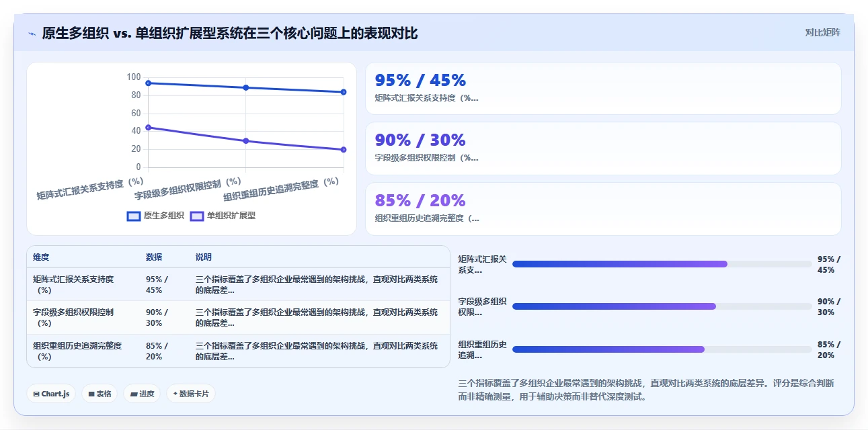
Task: Click the 原生多组织 middle data point at 90
Action: pyautogui.click(x=246, y=88)
